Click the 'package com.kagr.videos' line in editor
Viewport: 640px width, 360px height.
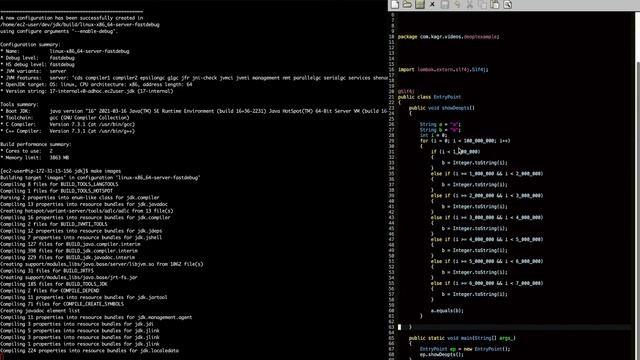click(x=448, y=37)
